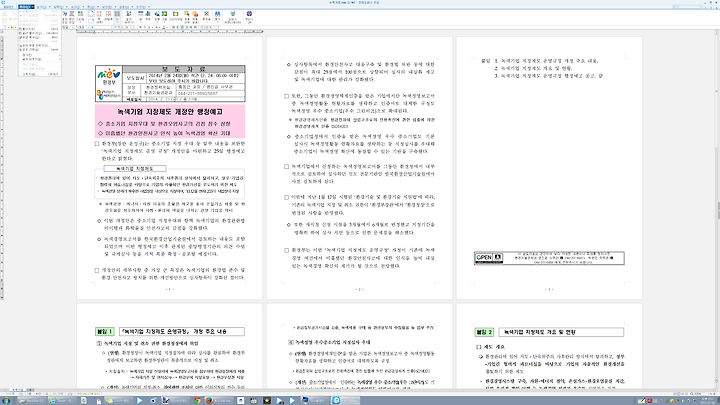Viewport: 720px width, 405px height.
Task: Toggle center paragraph alignment
Action: (x=182, y=27)
